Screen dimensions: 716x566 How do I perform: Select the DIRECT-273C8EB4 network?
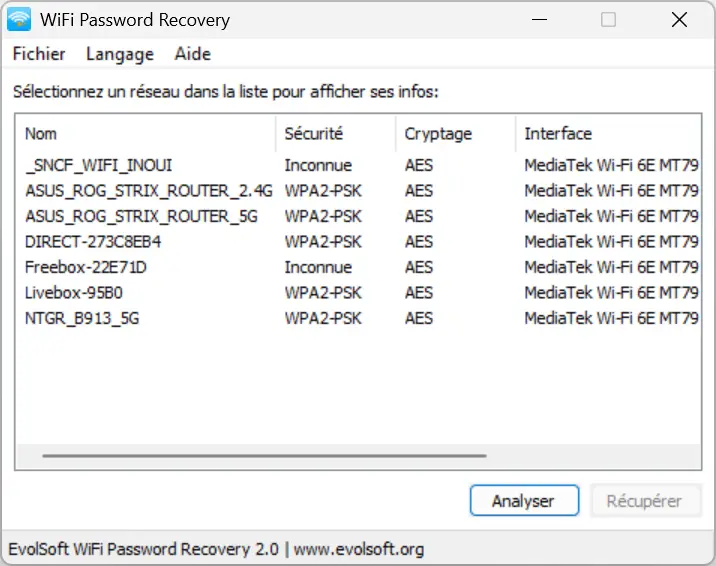click(358, 242)
